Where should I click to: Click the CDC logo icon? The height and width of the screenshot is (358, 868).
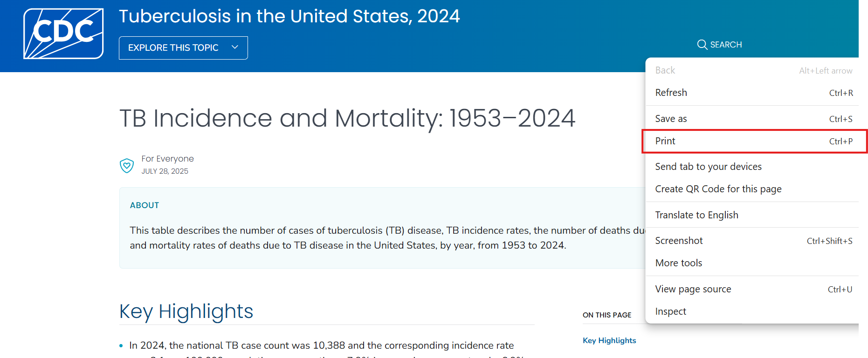[63, 34]
